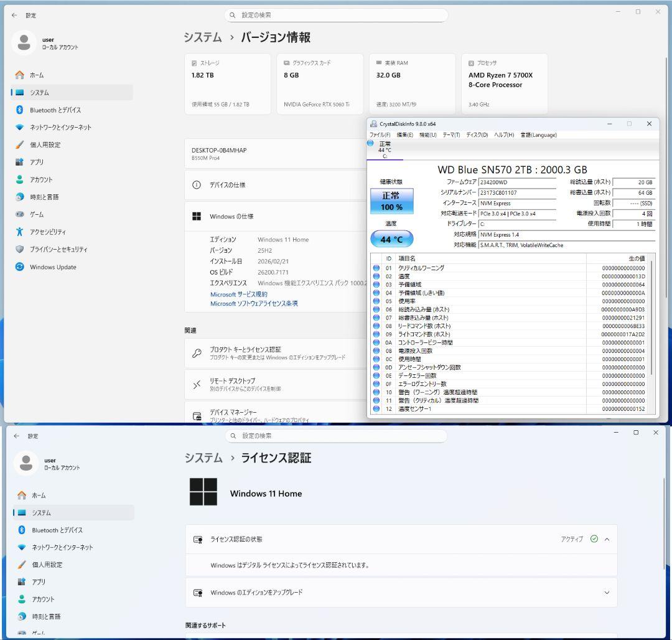Screen dimensions: 672x640
Task: Collapse the ライセンス認証の状態 section
Action: 605,539
